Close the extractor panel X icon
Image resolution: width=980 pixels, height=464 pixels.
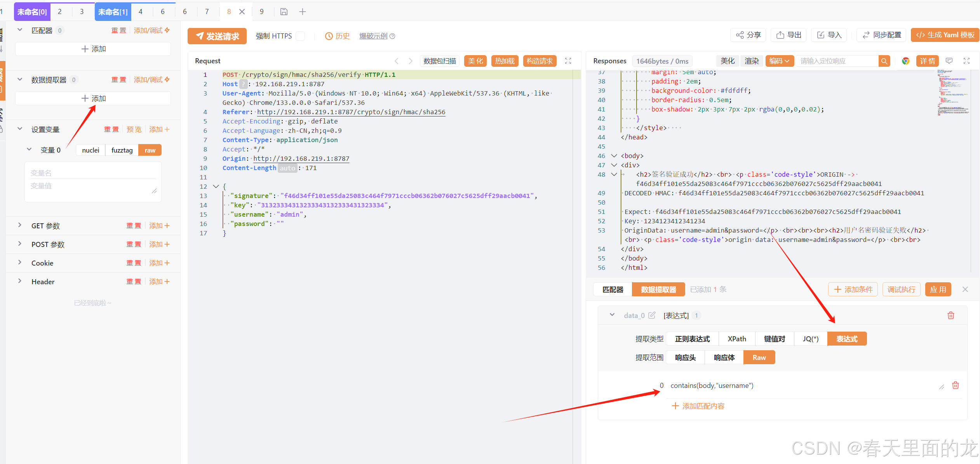pyautogui.click(x=965, y=289)
